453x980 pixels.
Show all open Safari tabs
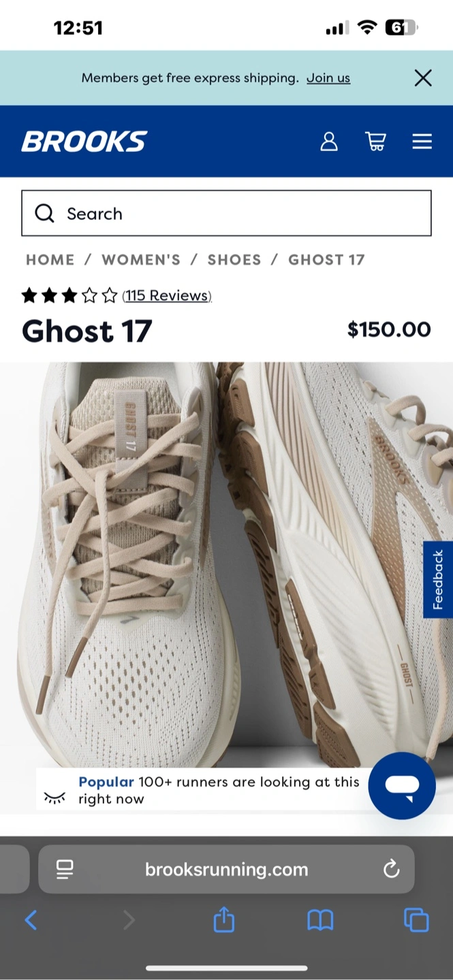(x=416, y=920)
